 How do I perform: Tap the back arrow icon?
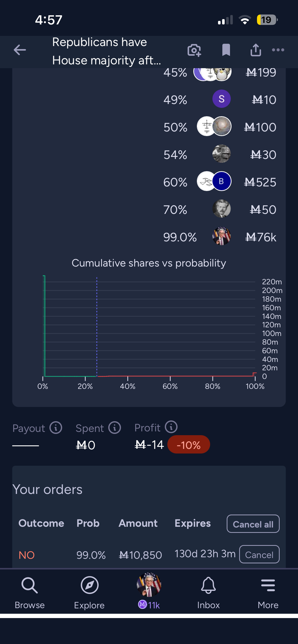click(x=20, y=50)
